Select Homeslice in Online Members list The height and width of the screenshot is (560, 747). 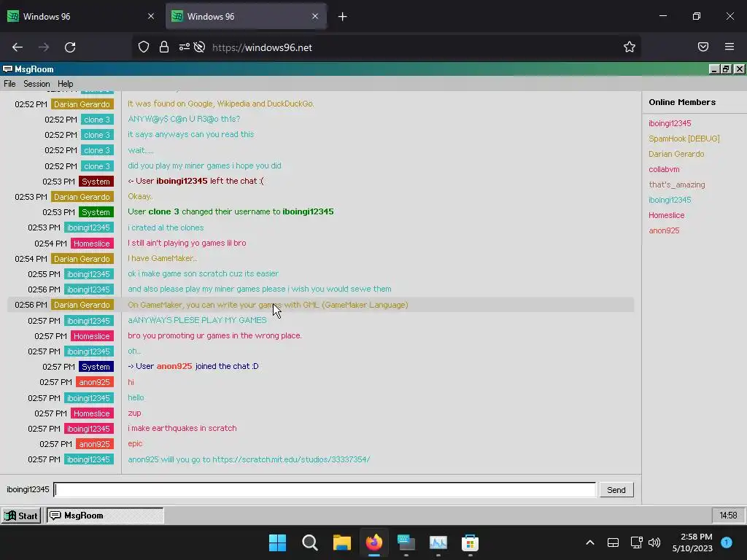[x=666, y=215]
